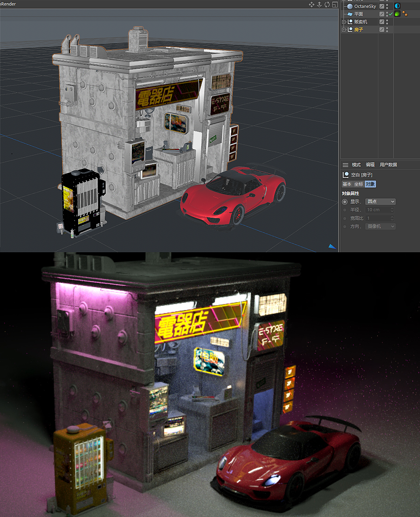Expand the 贩卖机 tree node
The image size is (420, 517).
(344, 22)
